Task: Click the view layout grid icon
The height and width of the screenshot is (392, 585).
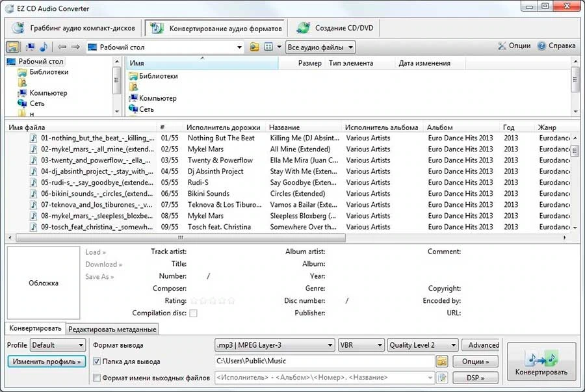Action: pyautogui.click(x=268, y=47)
